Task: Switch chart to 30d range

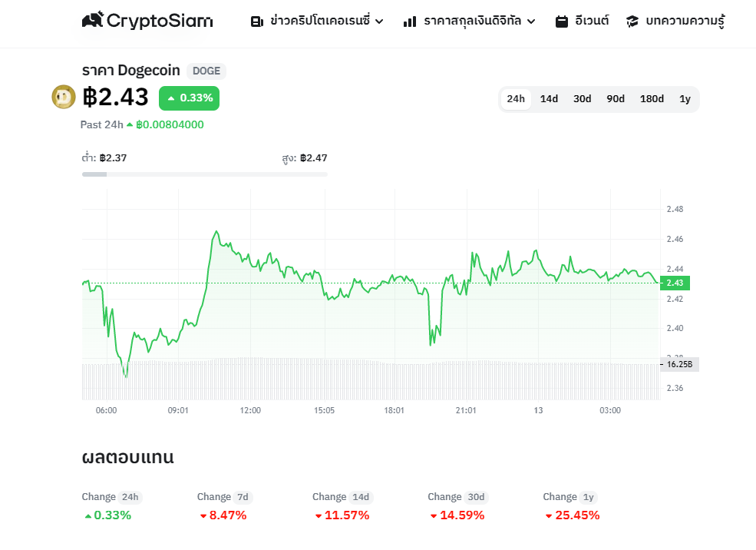Action: 582,99
